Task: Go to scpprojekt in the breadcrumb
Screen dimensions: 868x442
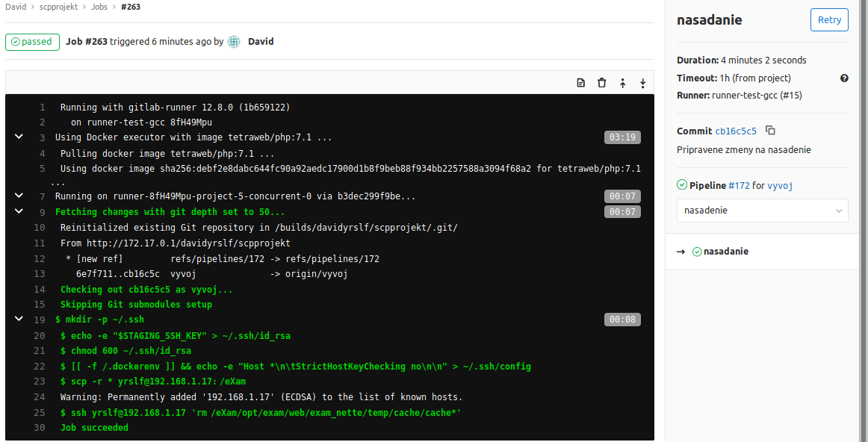Action: pyautogui.click(x=59, y=7)
